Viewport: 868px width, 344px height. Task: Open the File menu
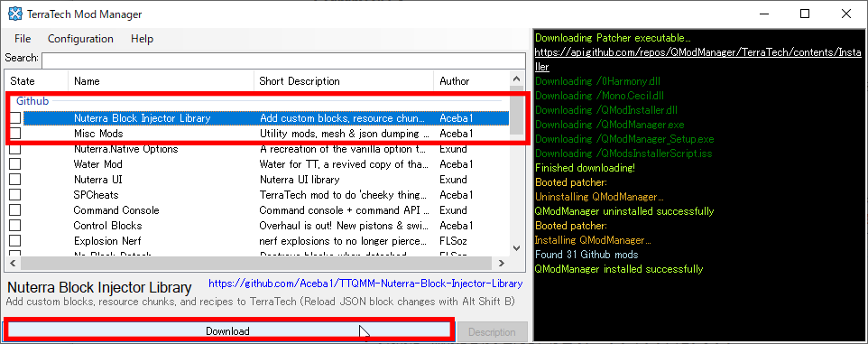click(23, 39)
